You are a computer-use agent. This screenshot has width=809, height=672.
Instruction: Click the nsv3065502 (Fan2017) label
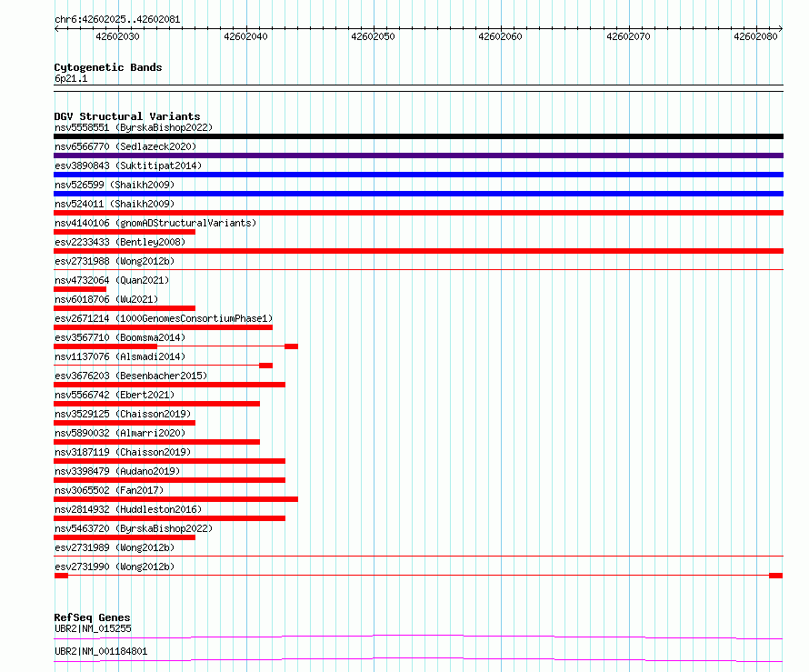(x=109, y=490)
